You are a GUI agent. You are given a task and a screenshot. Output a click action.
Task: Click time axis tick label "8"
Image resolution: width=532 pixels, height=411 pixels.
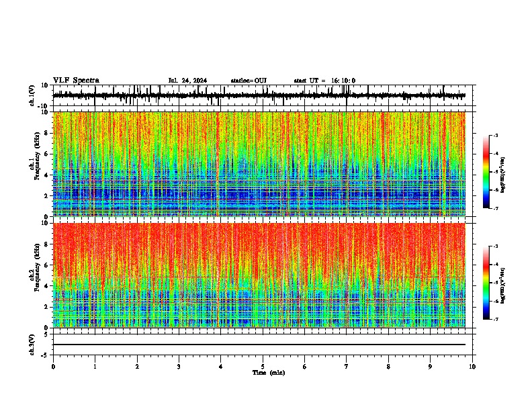[x=388, y=367]
